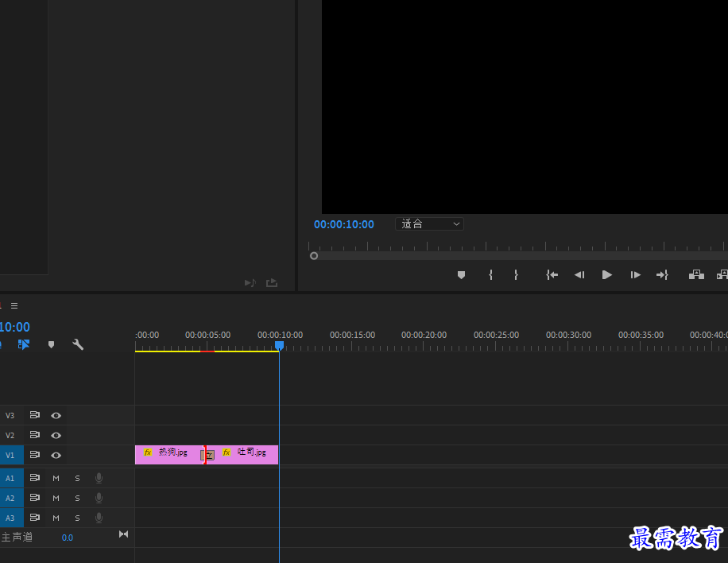Toggle sync lock for V2 track

click(x=35, y=435)
